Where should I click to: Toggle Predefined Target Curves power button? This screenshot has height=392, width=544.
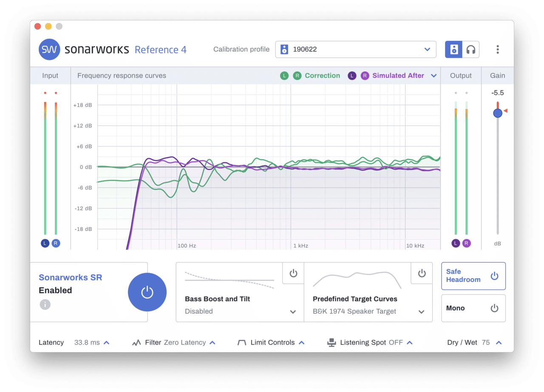click(x=422, y=273)
